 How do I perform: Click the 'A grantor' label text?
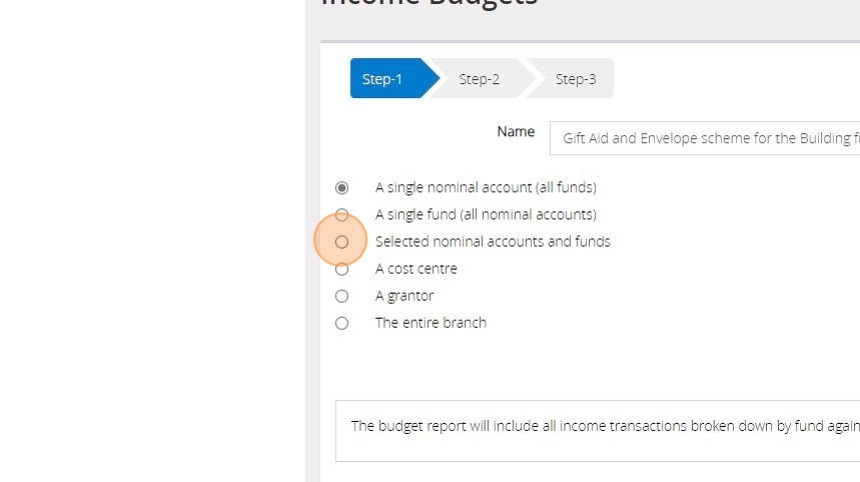(x=404, y=295)
